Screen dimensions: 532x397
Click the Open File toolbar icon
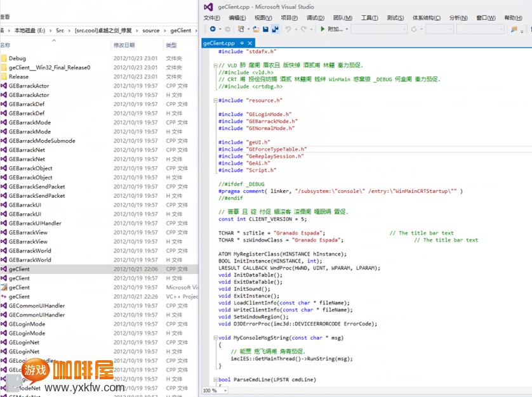click(255, 29)
